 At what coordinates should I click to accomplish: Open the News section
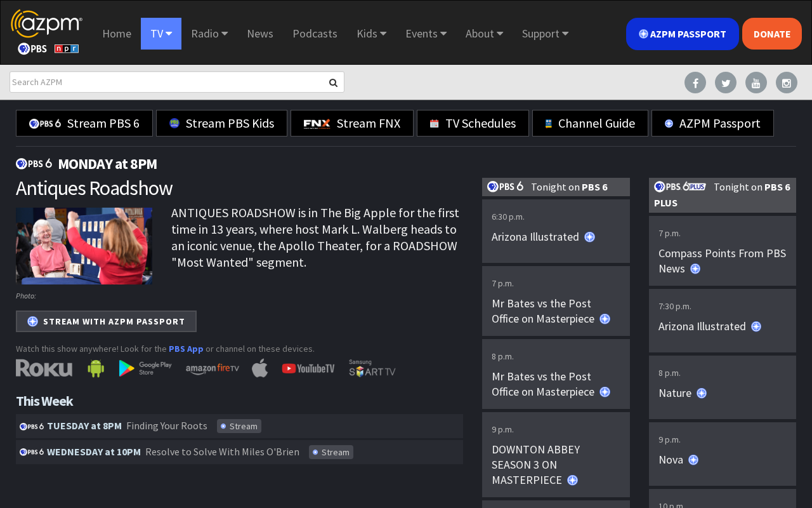click(x=260, y=34)
